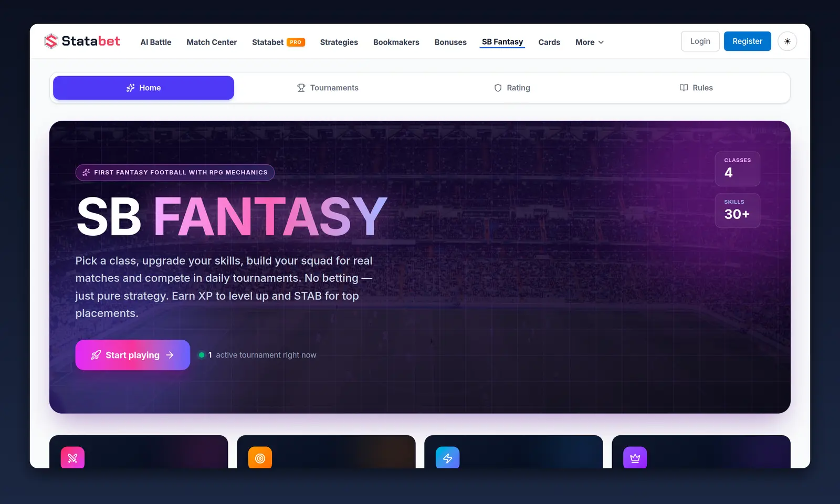The height and width of the screenshot is (504, 840).
Task: Go to Match Center
Action: [x=212, y=42]
